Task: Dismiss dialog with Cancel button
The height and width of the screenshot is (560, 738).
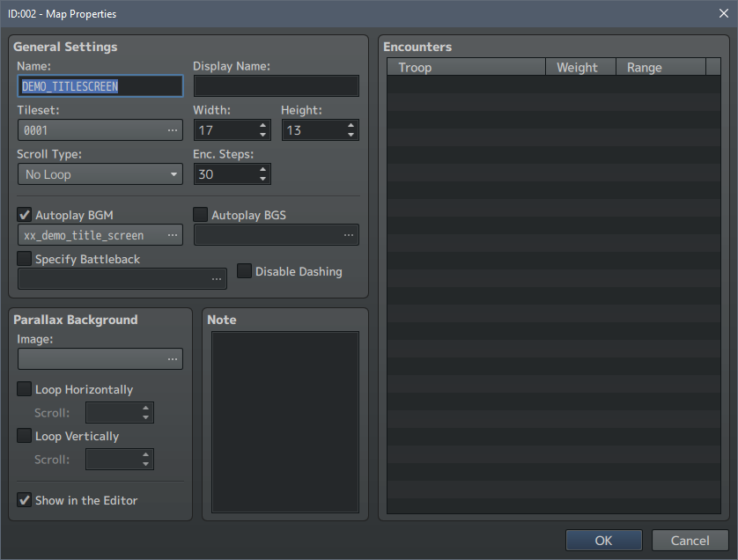Action: pos(690,541)
